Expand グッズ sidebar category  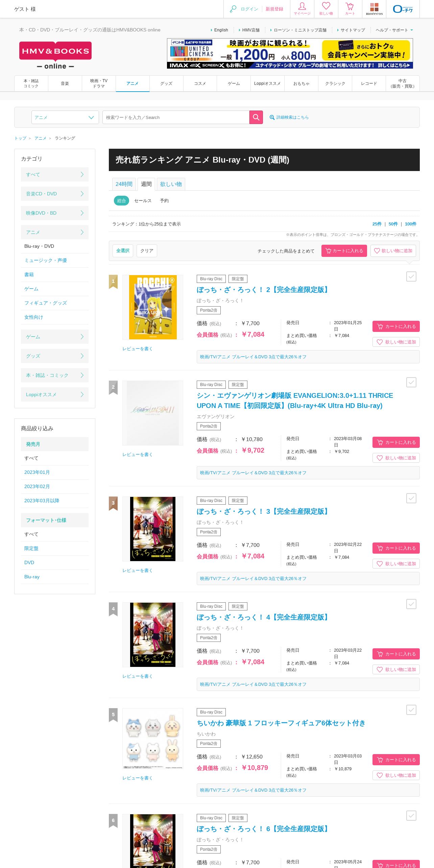click(55, 356)
